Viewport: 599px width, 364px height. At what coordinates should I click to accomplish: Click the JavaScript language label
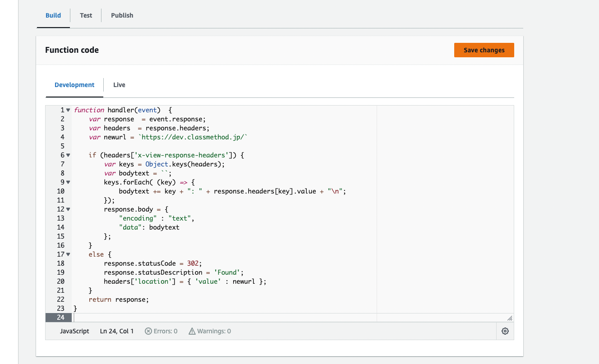(74, 331)
